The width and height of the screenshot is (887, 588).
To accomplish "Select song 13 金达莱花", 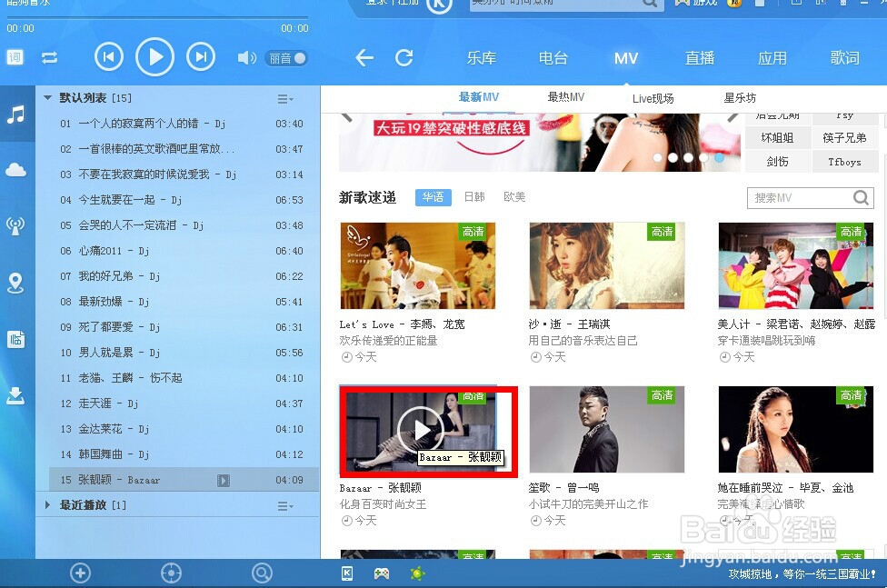I will [177, 429].
